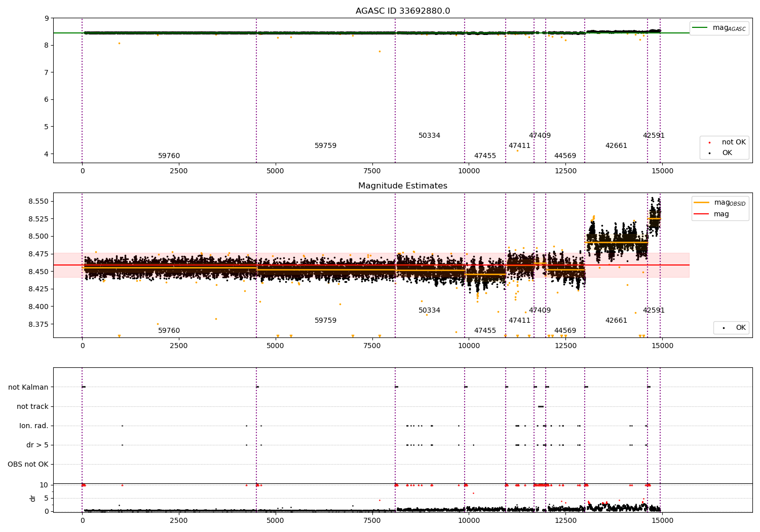Click the "not Kalman" axis label
This screenshot has width=760, height=532.
click(28, 387)
